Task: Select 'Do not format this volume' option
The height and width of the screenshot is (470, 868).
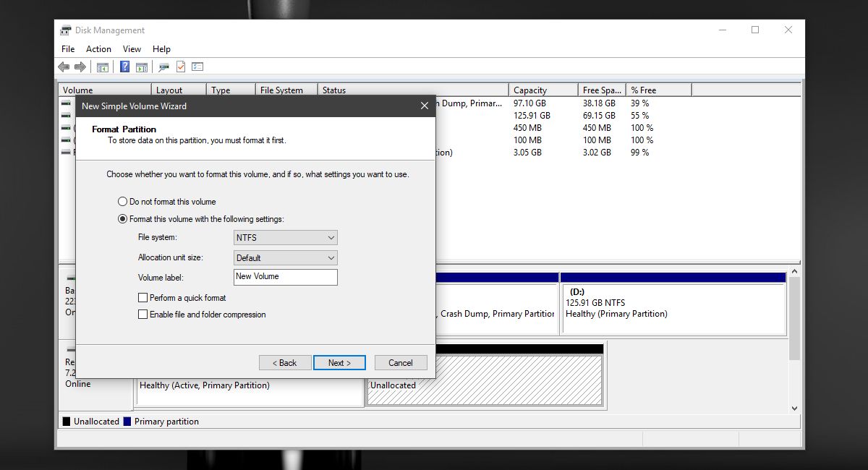Action: 122,202
